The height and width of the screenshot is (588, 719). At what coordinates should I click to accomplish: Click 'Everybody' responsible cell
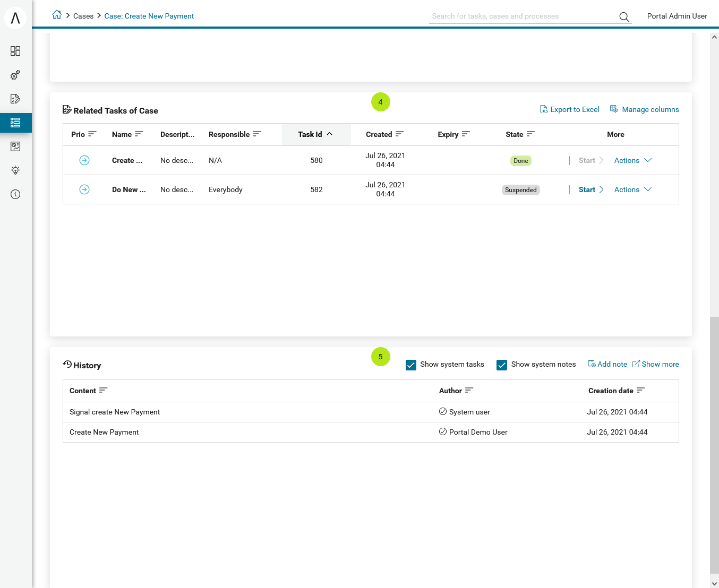point(225,189)
